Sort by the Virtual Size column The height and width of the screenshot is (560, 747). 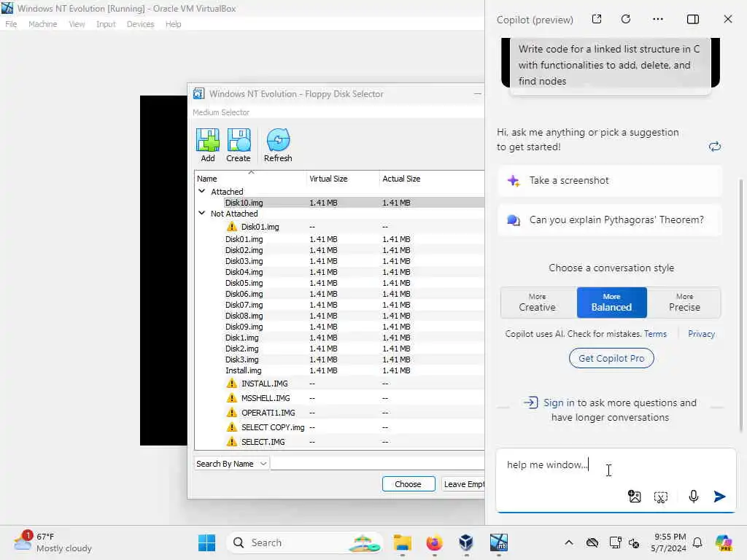point(343,179)
